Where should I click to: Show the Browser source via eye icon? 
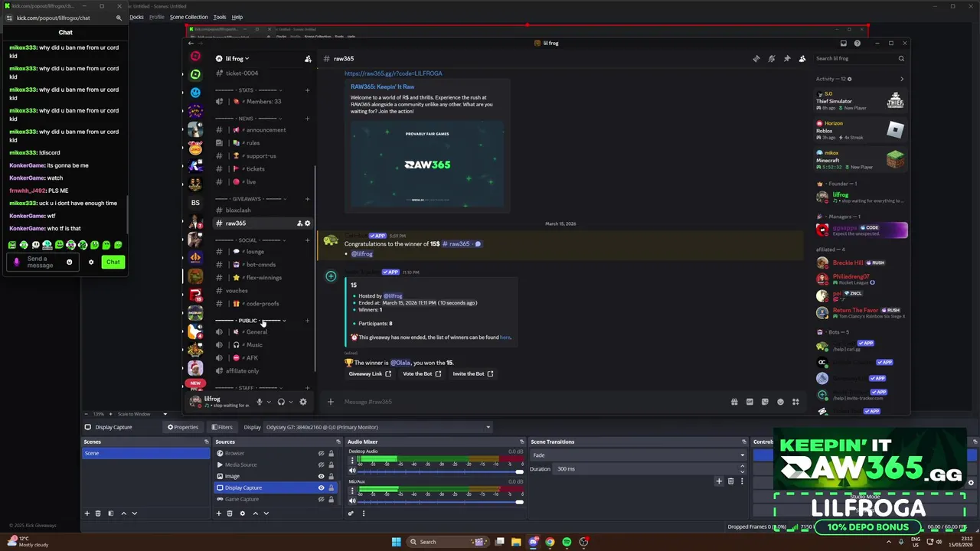(x=321, y=453)
